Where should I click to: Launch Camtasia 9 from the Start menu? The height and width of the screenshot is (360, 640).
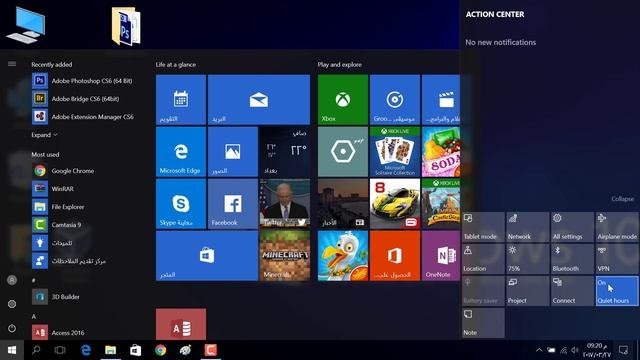pyautogui.click(x=57, y=224)
